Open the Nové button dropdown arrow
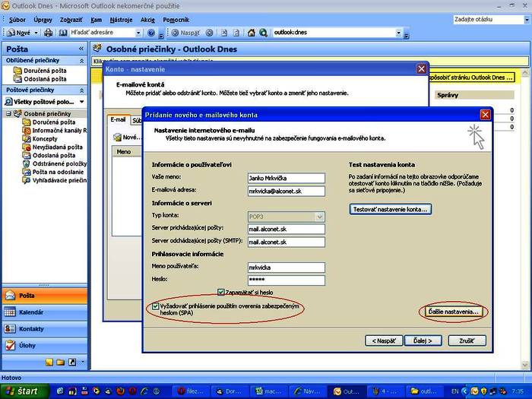Image resolution: width=532 pixels, height=399 pixels. [36, 33]
